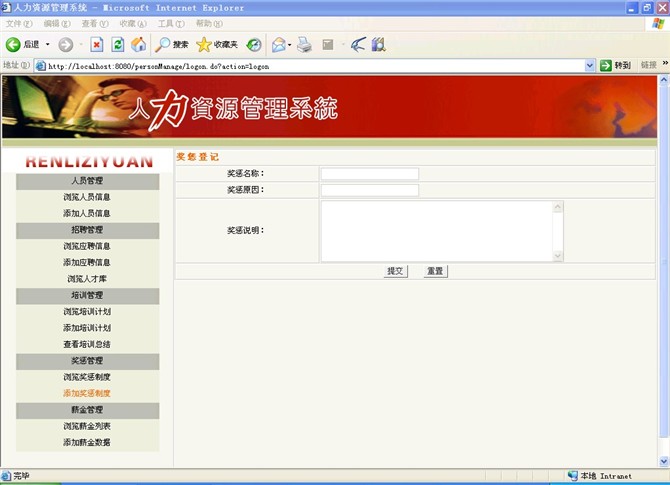This screenshot has height=485, width=670.
Task: Go to the Home page icon
Action: 138,44
